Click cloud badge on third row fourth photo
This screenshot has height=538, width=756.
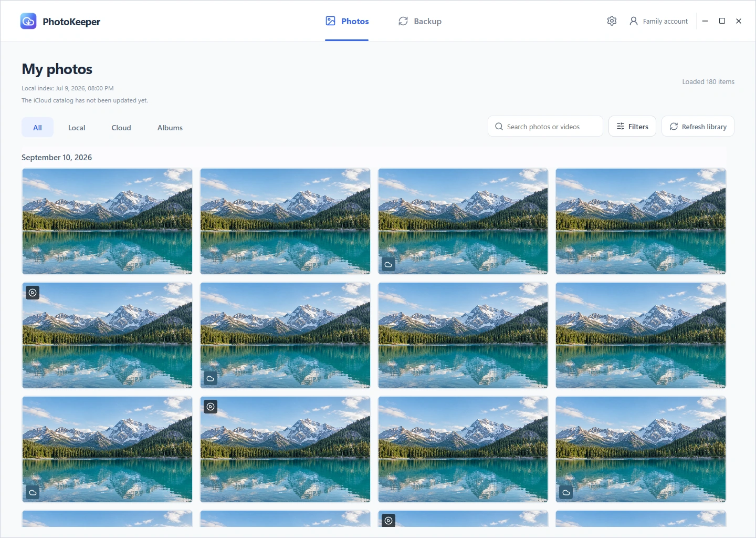click(x=566, y=492)
